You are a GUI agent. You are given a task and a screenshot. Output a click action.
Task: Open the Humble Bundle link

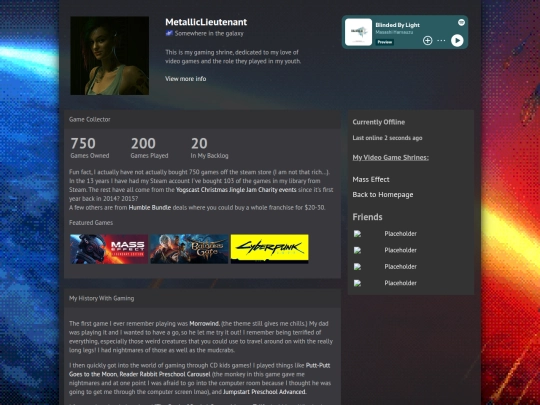point(150,208)
